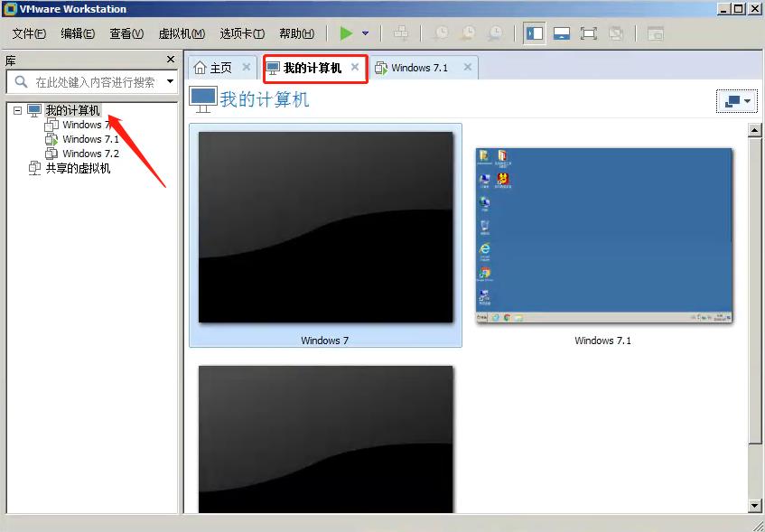765x532 pixels.
Task: Close the 库 library panel
Action: click(x=171, y=59)
